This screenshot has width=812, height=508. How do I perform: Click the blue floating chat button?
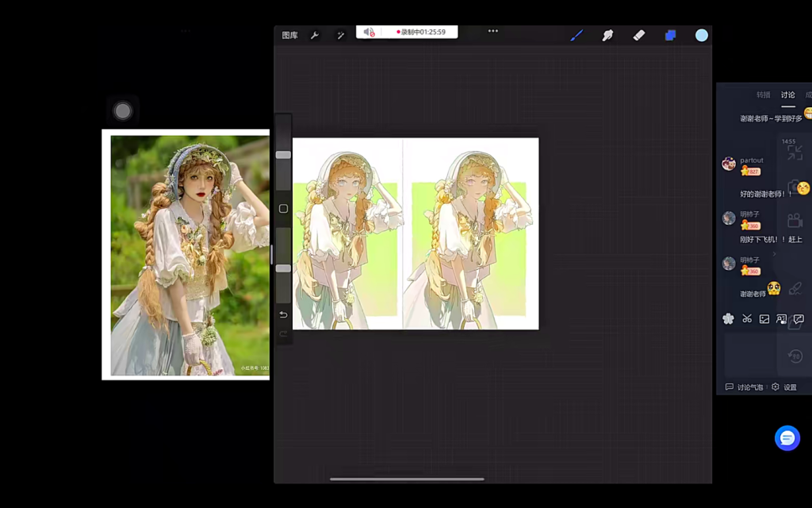tap(787, 438)
